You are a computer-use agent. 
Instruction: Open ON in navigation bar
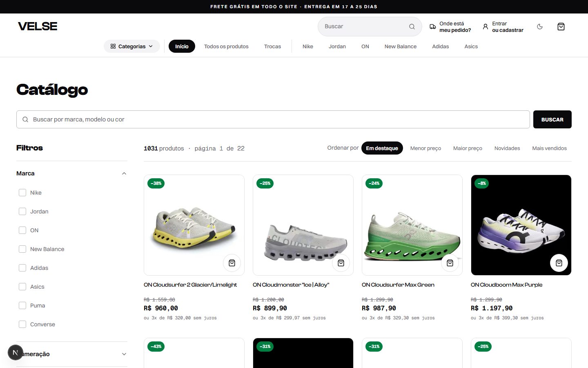[x=365, y=46]
